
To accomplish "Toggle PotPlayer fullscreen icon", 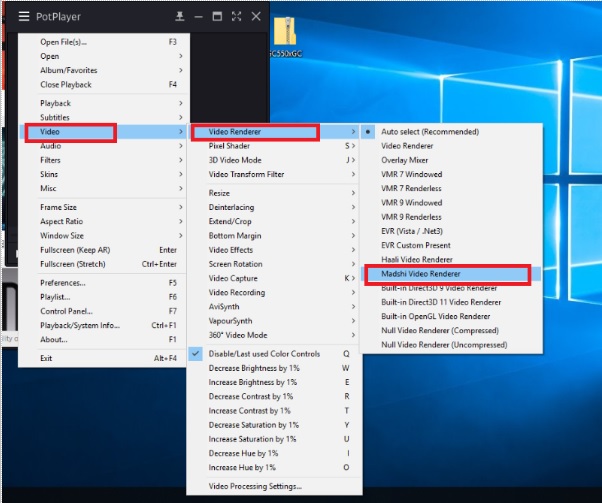I will [236, 16].
